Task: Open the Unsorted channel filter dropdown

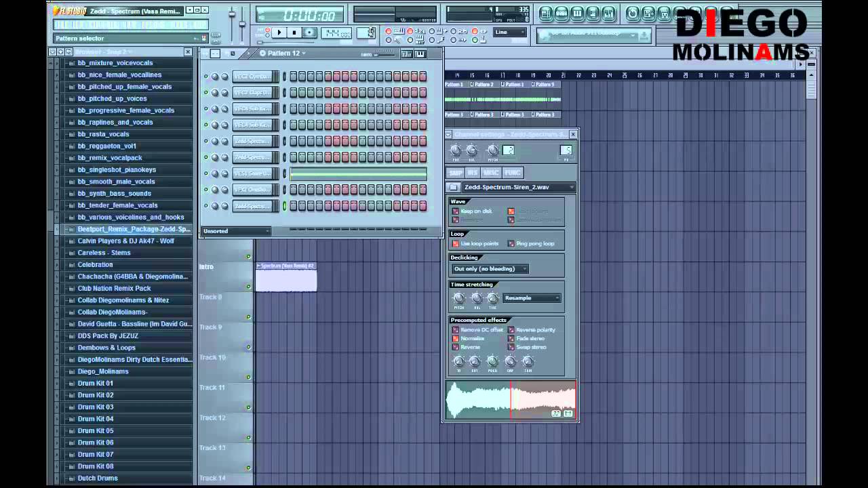Action: [x=236, y=231]
